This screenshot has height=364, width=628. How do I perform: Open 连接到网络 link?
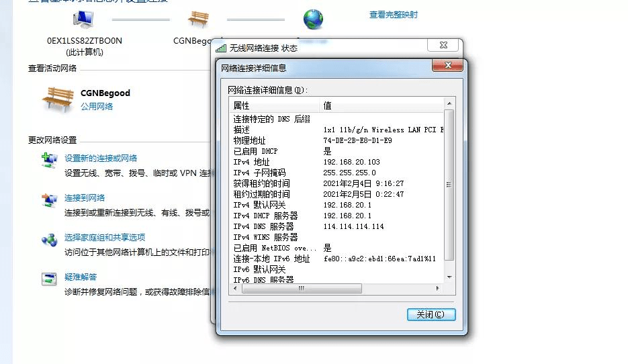pyautogui.click(x=85, y=198)
